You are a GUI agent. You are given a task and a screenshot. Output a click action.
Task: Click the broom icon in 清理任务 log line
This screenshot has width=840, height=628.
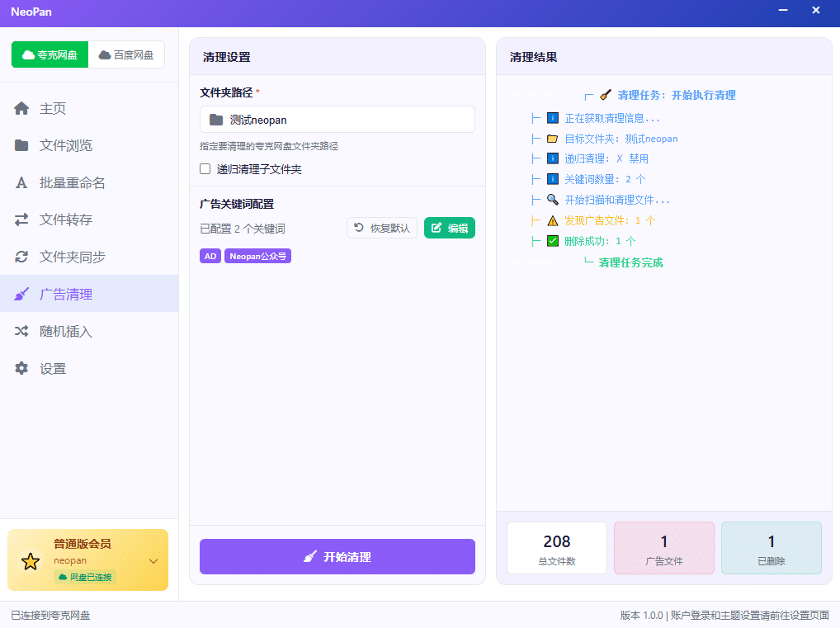(606, 96)
